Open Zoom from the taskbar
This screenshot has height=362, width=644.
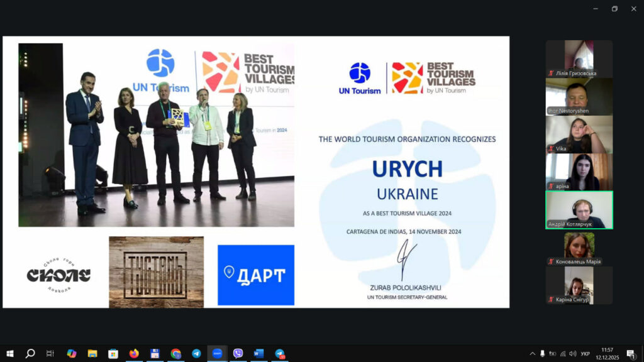click(217, 353)
